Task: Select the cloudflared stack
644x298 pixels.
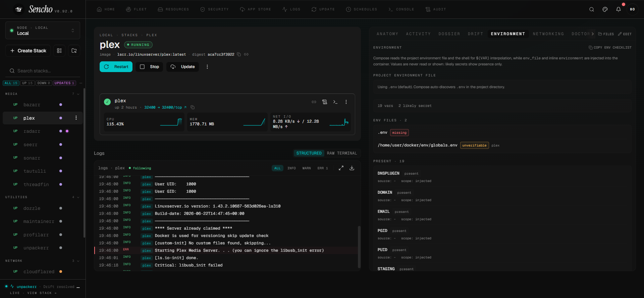Action: pyautogui.click(x=43, y=272)
